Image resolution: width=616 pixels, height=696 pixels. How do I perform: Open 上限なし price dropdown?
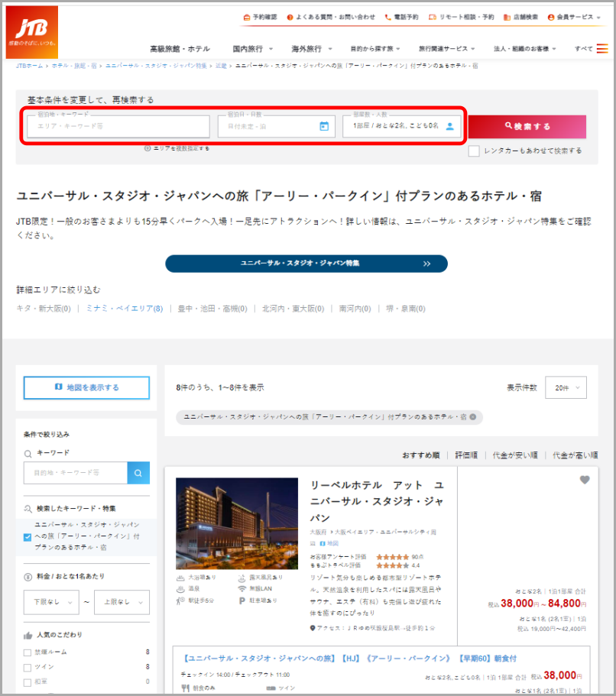tap(122, 602)
